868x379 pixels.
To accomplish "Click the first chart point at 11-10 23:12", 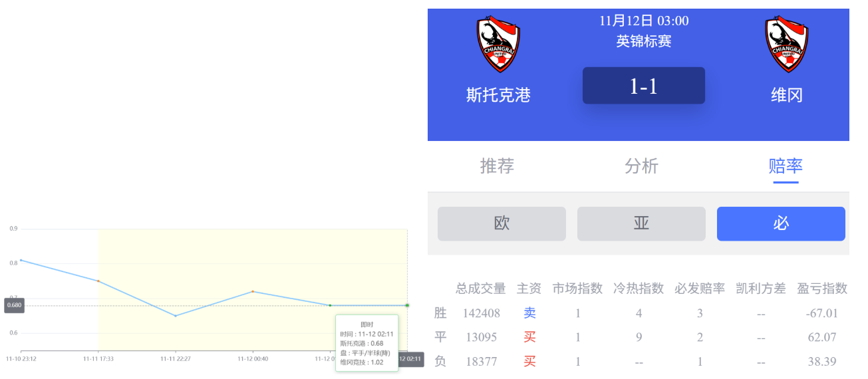I will tap(21, 260).
